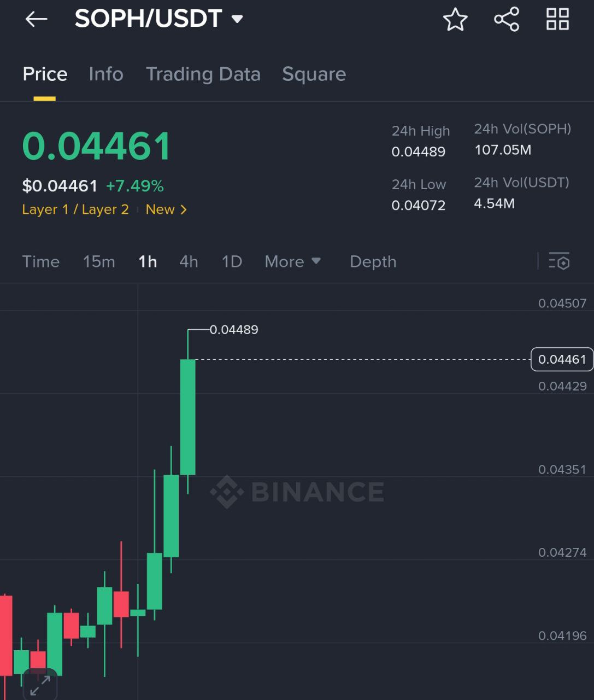Tap the 0.04274 price axis label

562,552
